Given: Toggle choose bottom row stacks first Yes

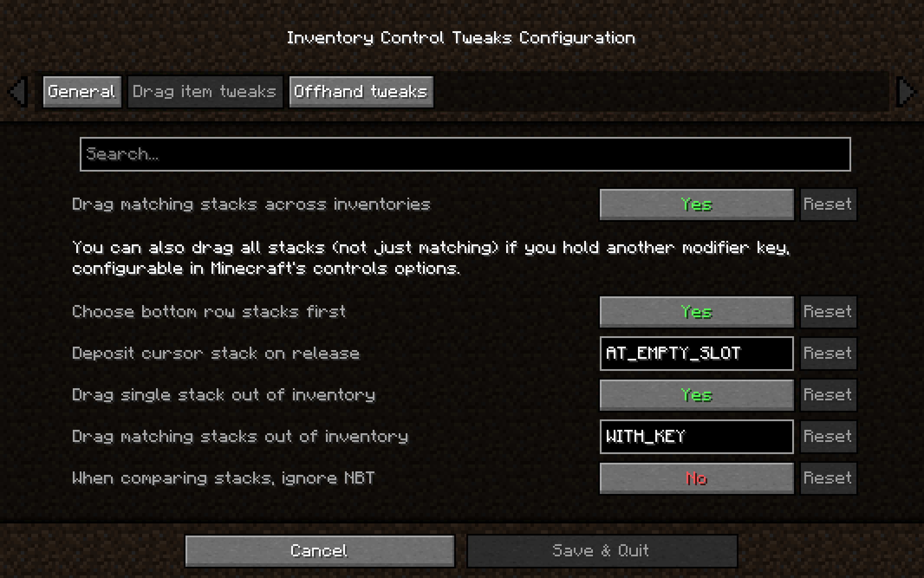Looking at the screenshot, I should pyautogui.click(x=696, y=312).
